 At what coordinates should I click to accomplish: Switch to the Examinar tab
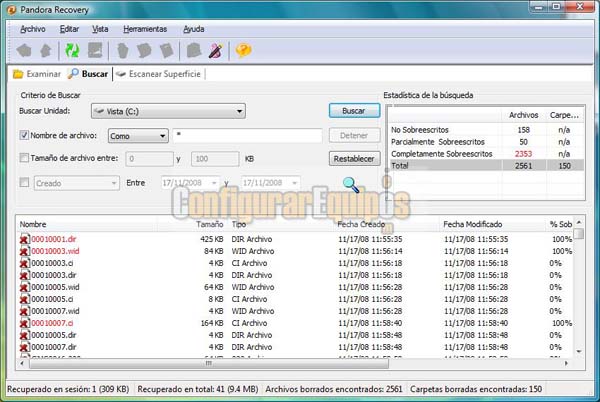37,74
